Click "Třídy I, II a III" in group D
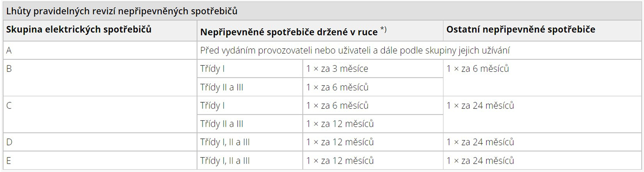This screenshot has height=172, width=644. (x=225, y=142)
